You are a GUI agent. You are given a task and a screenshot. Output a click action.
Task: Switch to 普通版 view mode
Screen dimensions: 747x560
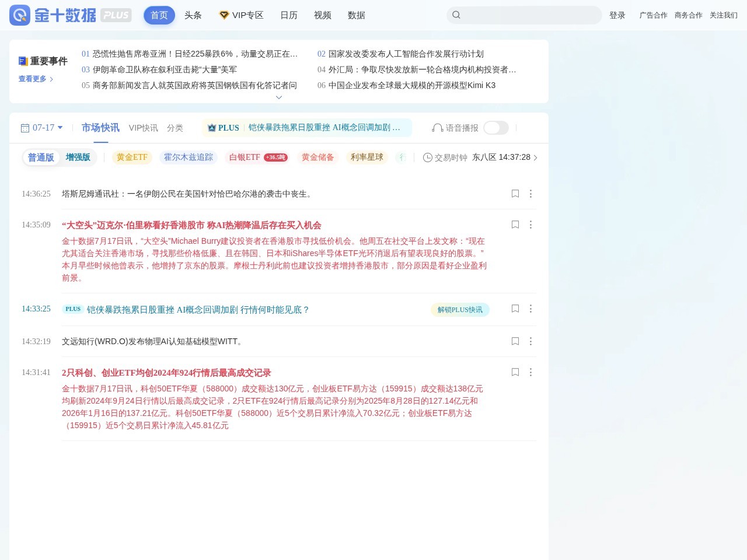tap(41, 157)
